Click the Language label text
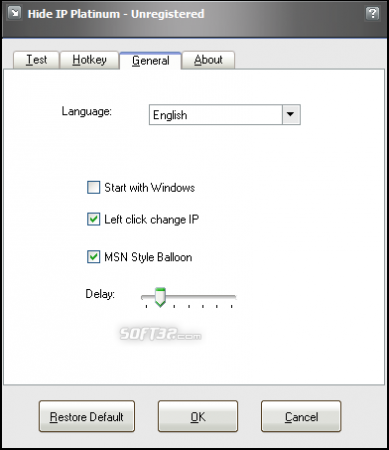The image size is (389, 450). 87,111
